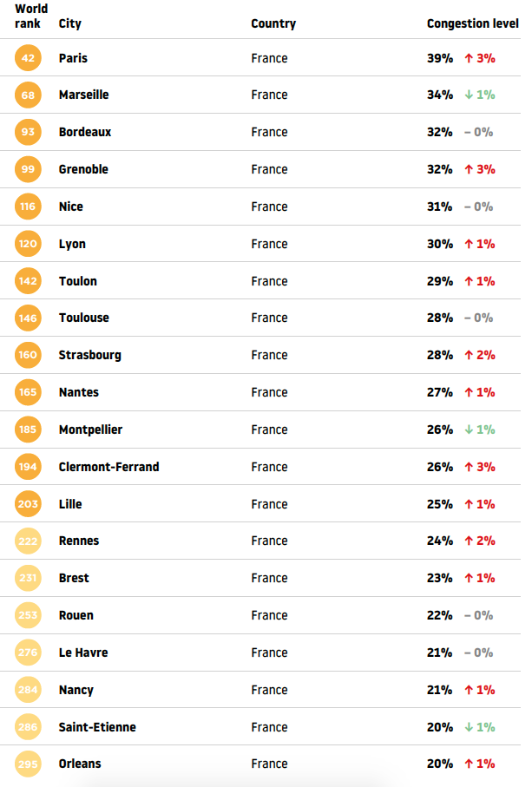Select the rank 68 circle next to Marseille
The width and height of the screenshot is (532, 787).
28,95
